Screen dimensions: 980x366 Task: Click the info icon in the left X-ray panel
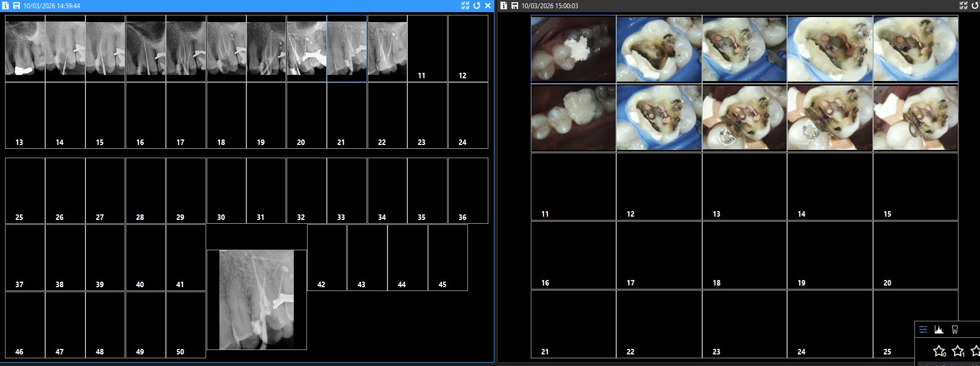point(6,6)
